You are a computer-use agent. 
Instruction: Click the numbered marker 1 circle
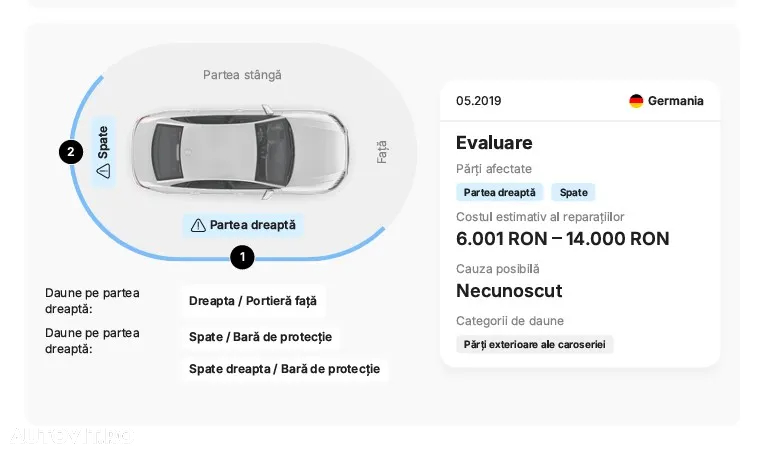coord(242,257)
